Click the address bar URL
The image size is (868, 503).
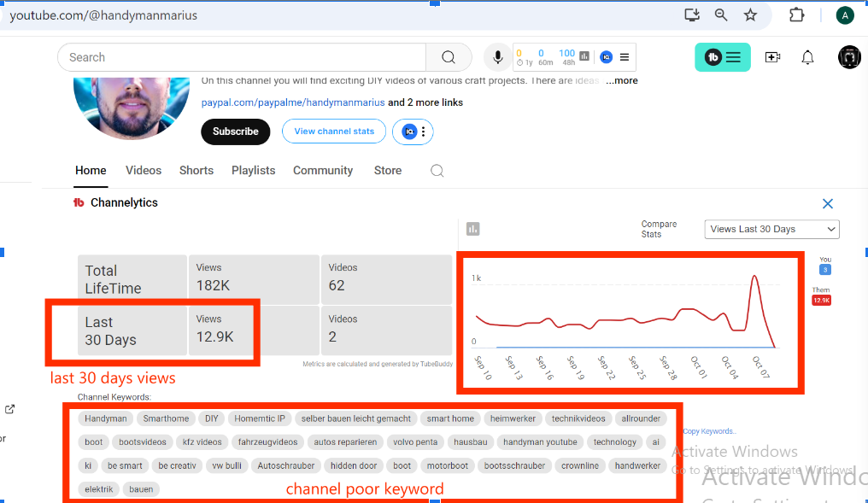tap(103, 15)
